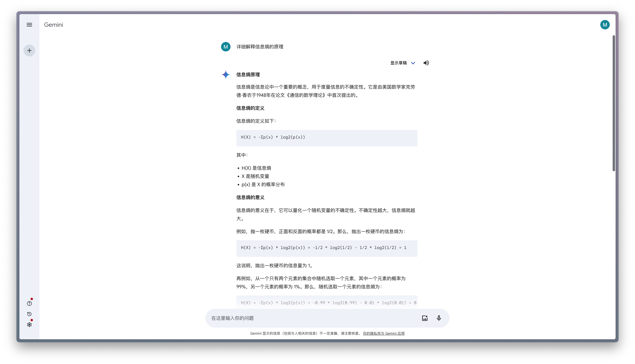Click code block with log2(0.99)
Viewport: 635px width, 364px height.
327,302
